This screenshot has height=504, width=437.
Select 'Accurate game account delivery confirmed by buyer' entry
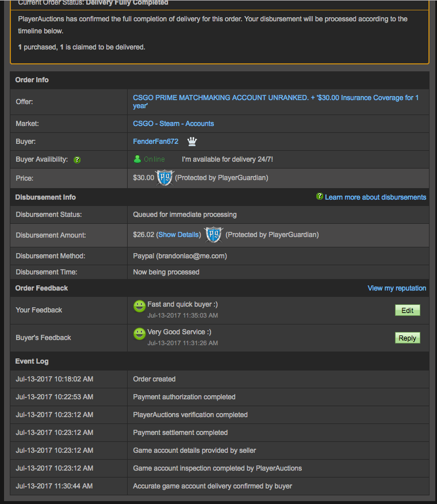pos(212,486)
